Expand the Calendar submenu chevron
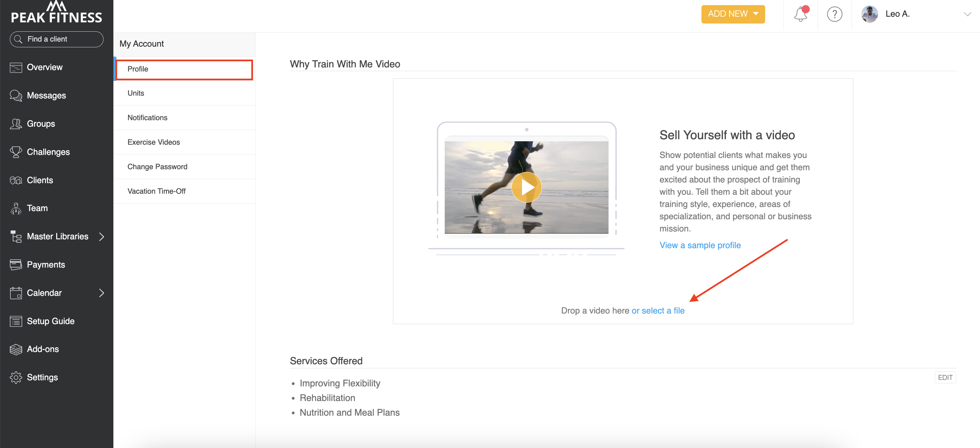The height and width of the screenshot is (448, 980). point(101,293)
